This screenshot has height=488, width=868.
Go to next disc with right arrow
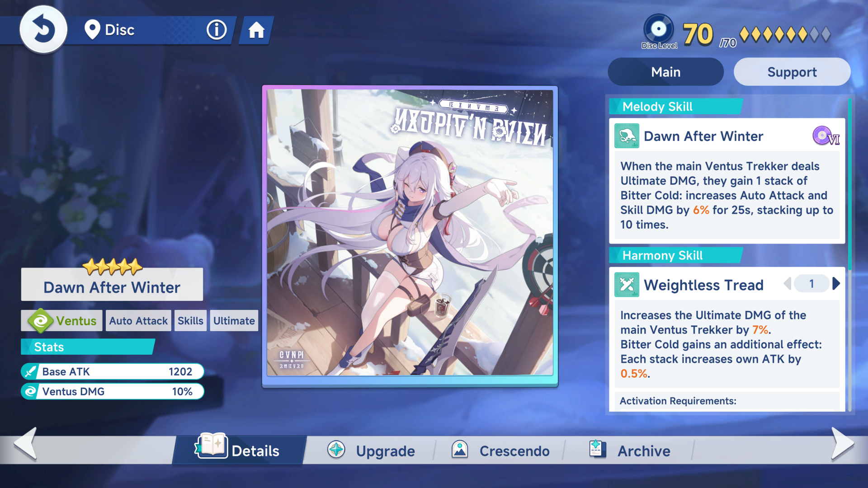click(x=842, y=444)
